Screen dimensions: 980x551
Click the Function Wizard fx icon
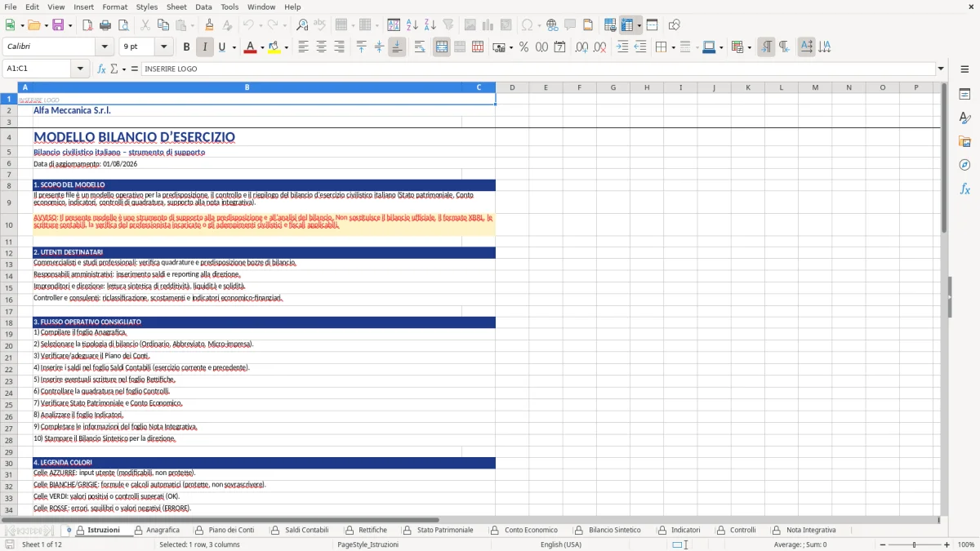[101, 69]
